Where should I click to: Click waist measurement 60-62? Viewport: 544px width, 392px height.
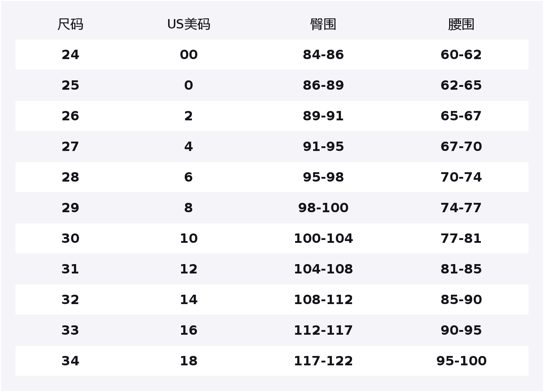click(461, 55)
